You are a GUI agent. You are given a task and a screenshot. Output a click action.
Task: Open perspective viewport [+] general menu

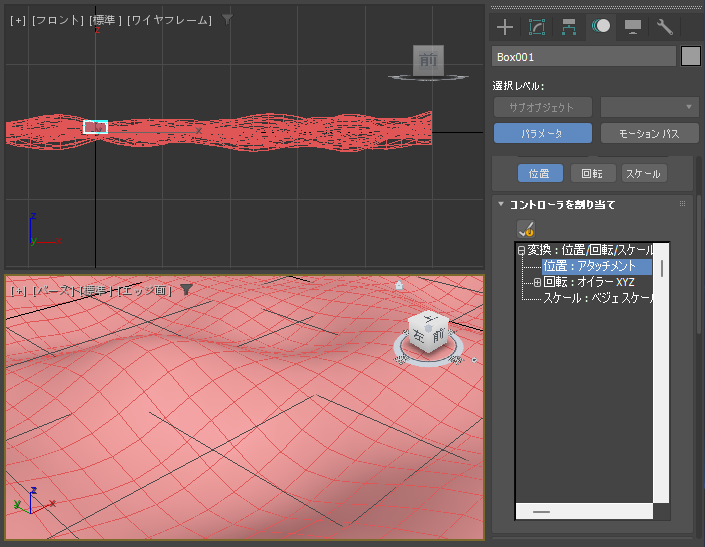click(18, 291)
